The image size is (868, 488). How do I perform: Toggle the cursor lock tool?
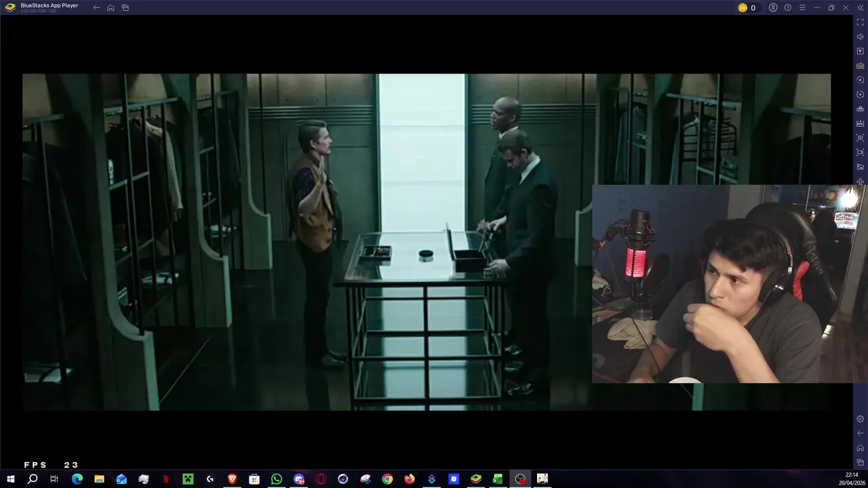click(x=861, y=52)
